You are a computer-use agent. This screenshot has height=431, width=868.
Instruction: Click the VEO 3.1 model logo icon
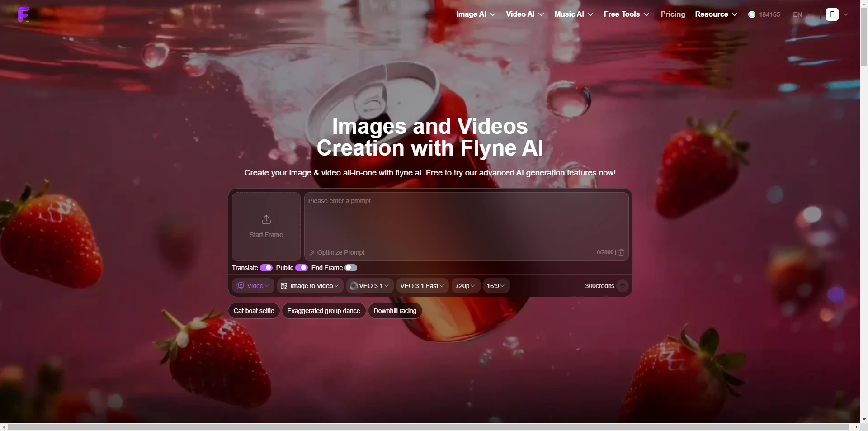[x=354, y=286]
